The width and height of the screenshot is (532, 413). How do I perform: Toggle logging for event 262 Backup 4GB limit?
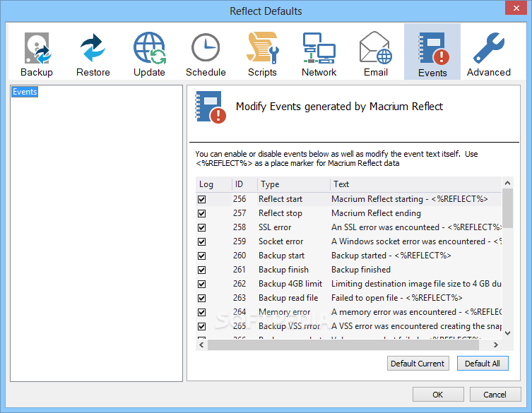[x=202, y=284]
